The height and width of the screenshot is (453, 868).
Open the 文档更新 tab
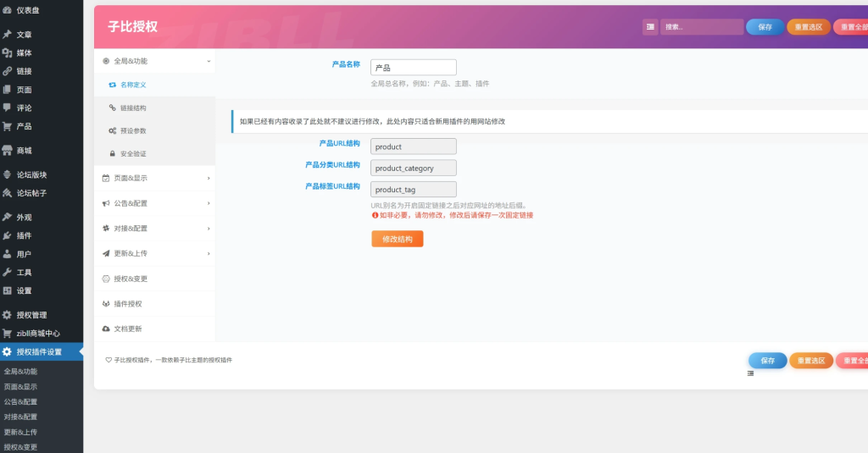point(154,329)
